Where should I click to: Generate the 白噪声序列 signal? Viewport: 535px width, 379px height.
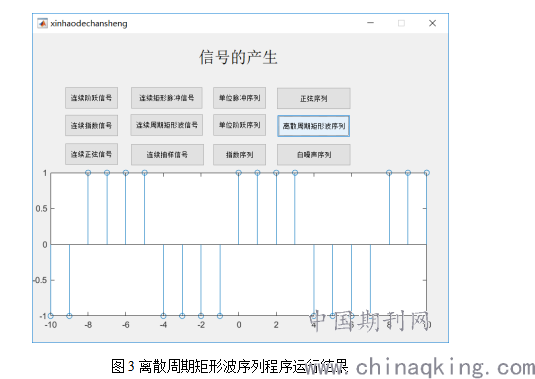pos(314,155)
